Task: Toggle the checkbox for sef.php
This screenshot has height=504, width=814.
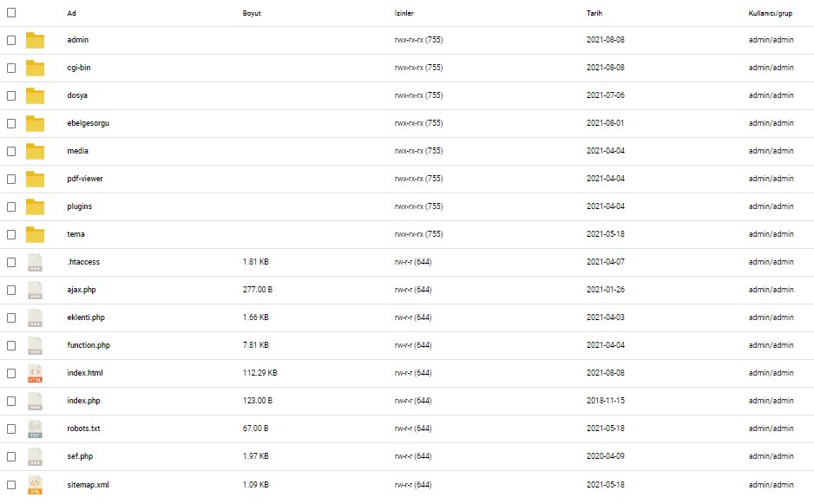Action: pos(11,457)
